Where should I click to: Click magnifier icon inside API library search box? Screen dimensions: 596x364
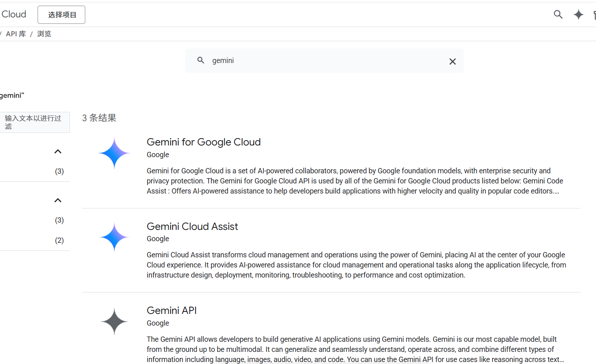click(201, 60)
